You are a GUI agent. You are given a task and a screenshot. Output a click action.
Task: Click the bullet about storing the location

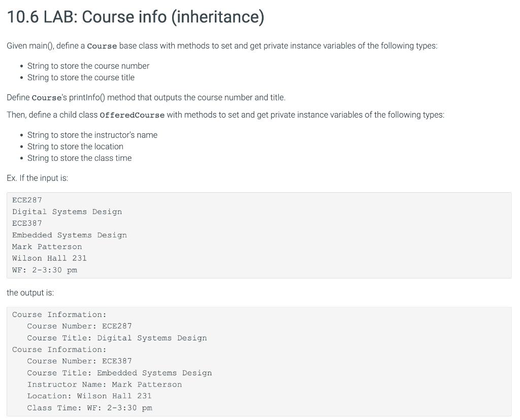click(75, 147)
